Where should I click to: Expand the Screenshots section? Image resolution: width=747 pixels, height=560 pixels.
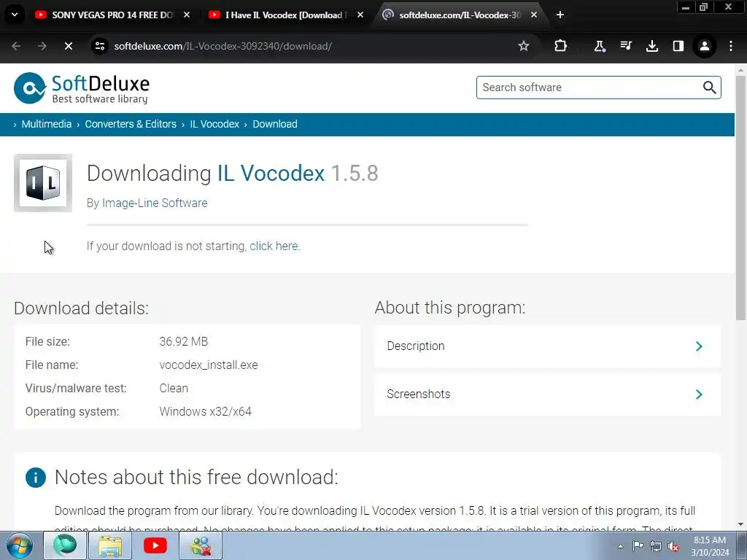[x=547, y=394]
